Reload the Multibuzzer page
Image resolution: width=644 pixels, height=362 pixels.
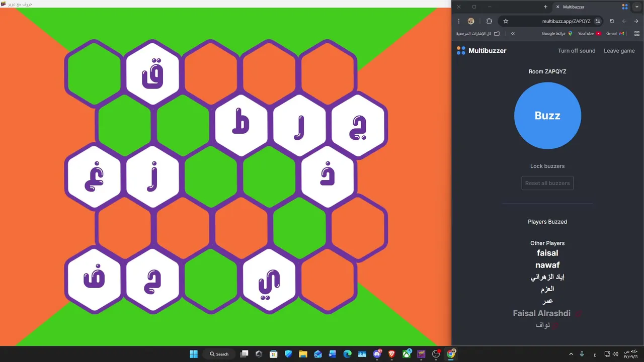[612, 21]
